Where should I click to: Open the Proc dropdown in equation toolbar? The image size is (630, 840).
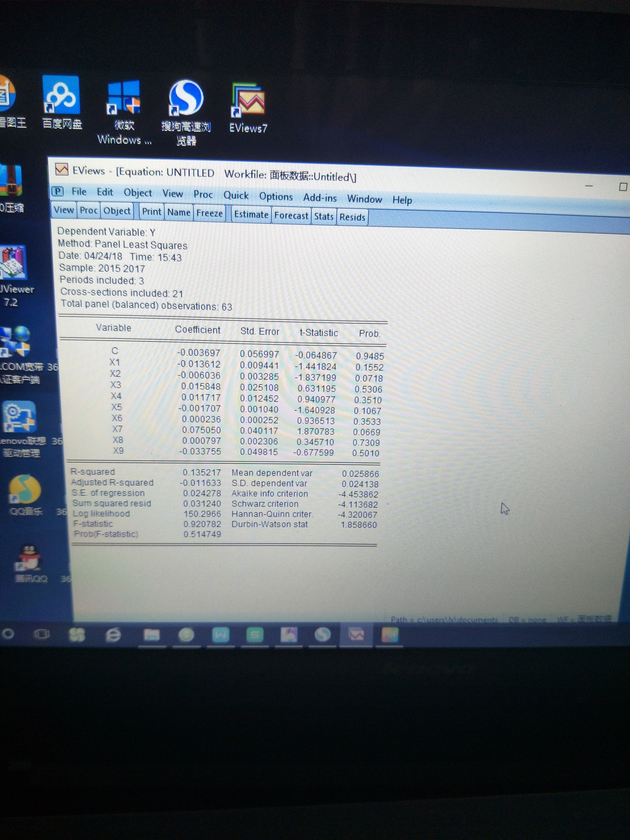(x=89, y=210)
